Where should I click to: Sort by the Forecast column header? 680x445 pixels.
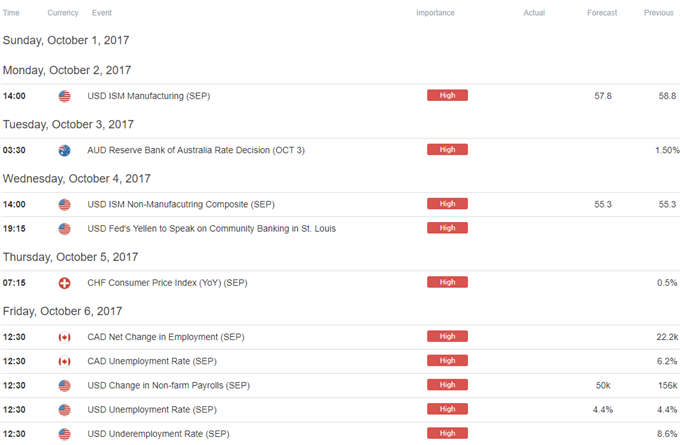[602, 13]
